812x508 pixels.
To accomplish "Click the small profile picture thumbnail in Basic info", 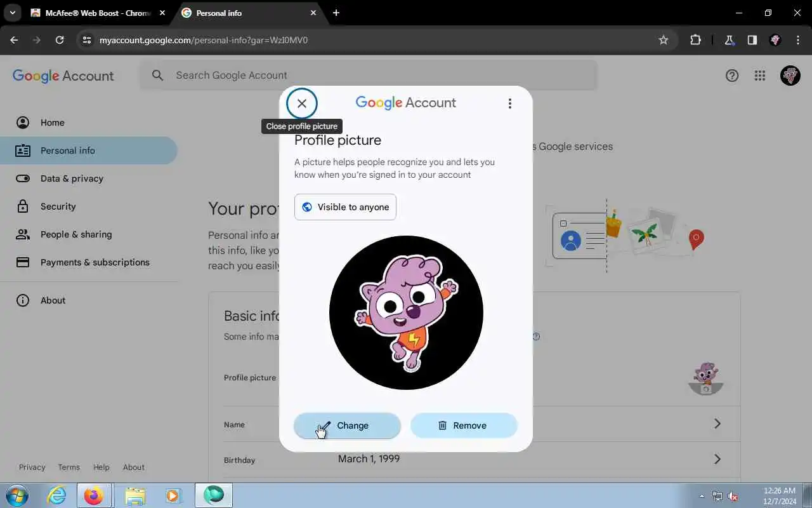I will 706,378.
